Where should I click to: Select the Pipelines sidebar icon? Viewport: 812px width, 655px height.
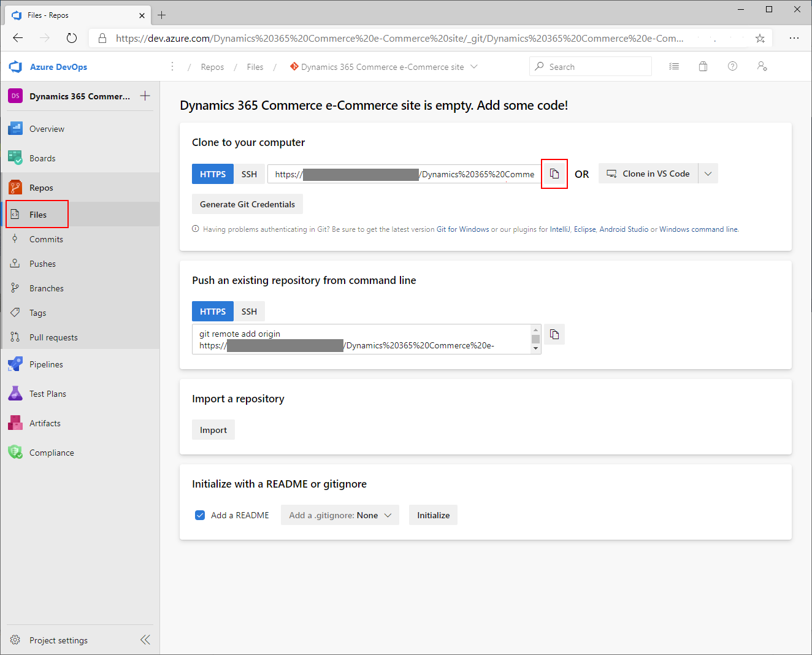(x=15, y=364)
